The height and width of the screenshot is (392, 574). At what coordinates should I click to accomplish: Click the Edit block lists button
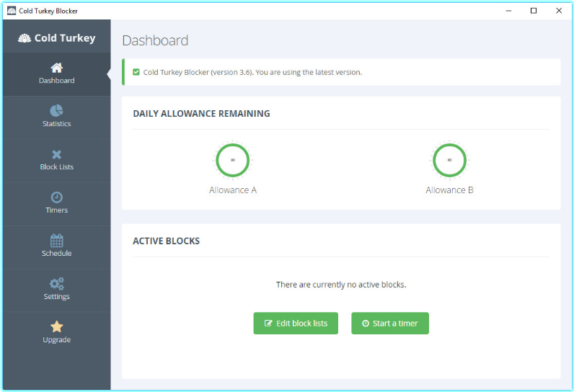pyautogui.click(x=296, y=324)
